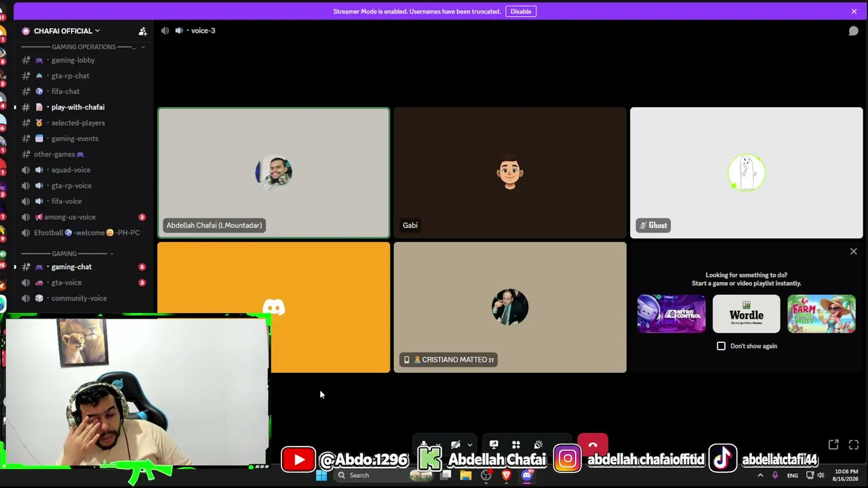Dismiss the Streamer Mode banner
Image resolution: width=868 pixels, height=488 pixels.
point(854,11)
